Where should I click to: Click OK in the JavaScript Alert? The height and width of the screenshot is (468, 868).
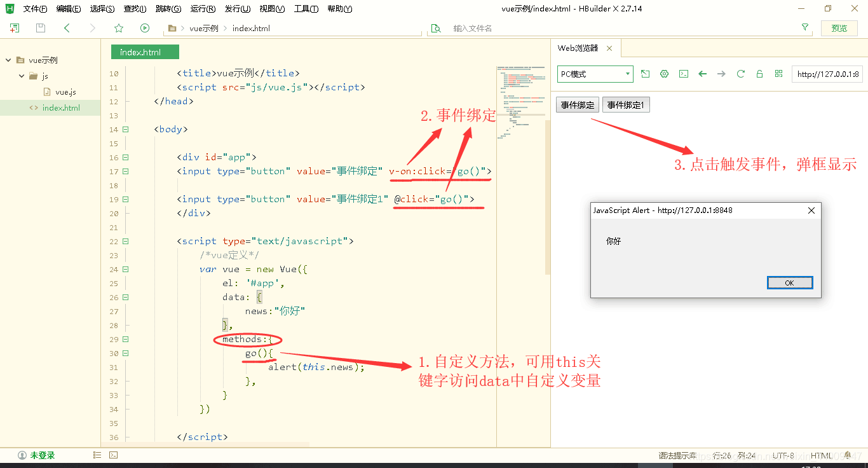point(790,283)
